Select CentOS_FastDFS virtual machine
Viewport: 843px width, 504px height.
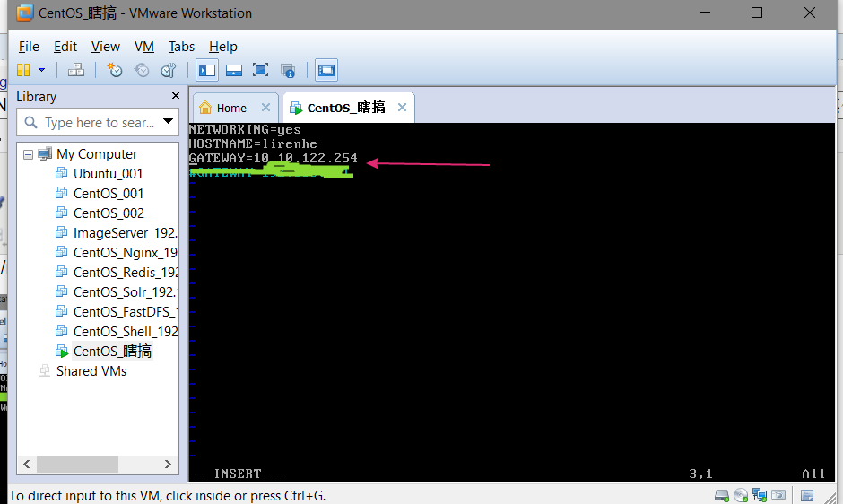tap(125, 312)
